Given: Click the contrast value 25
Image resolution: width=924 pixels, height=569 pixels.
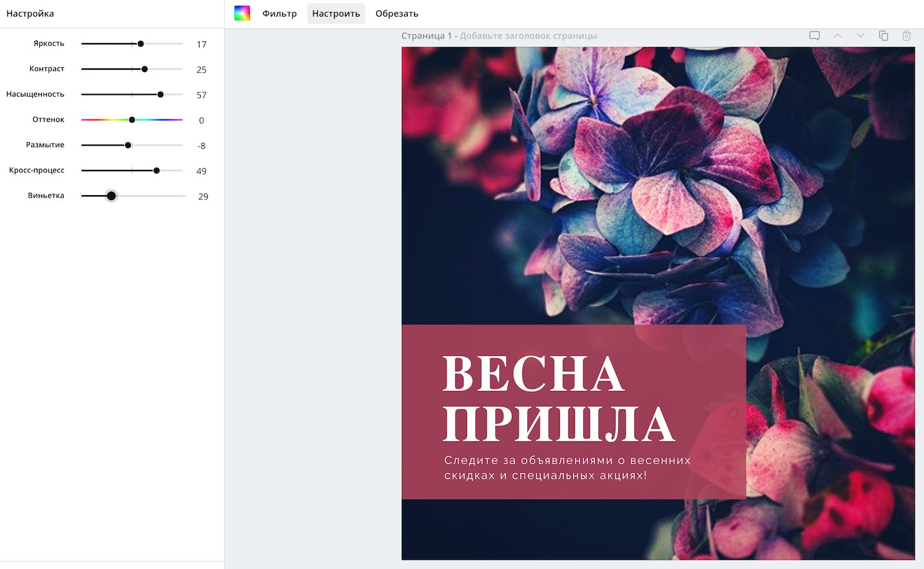Looking at the screenshot, I should coord(201,70).
